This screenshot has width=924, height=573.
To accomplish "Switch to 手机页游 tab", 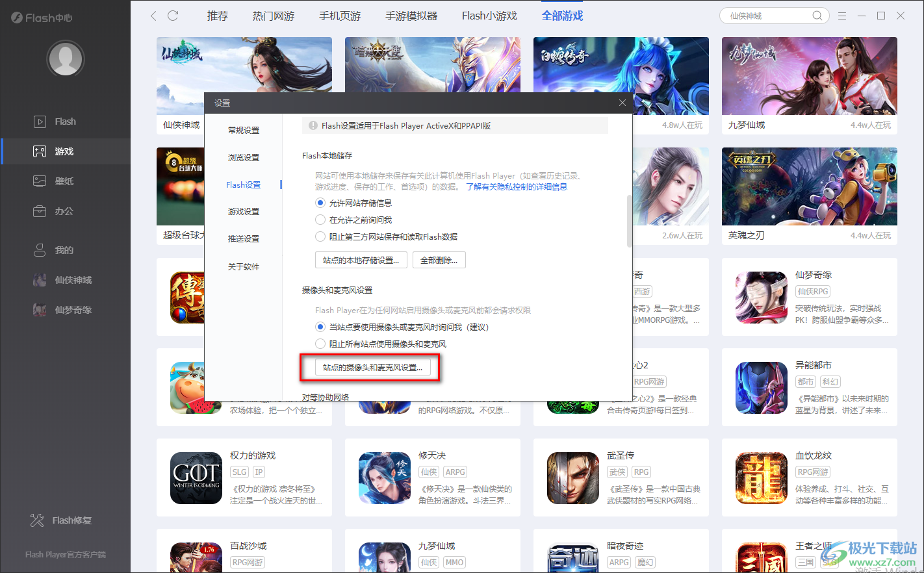I will click(340, 16).
